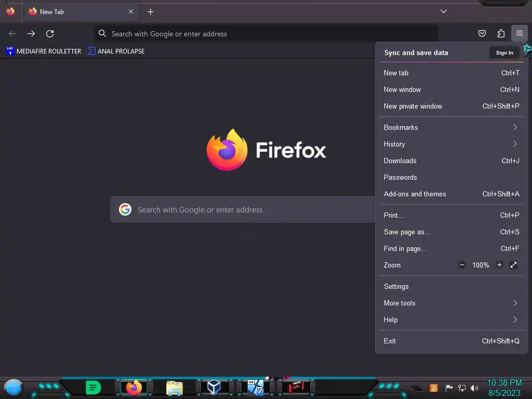532x399 pixels.
Task: Close the New Tab tab
Action: (131, 11)
